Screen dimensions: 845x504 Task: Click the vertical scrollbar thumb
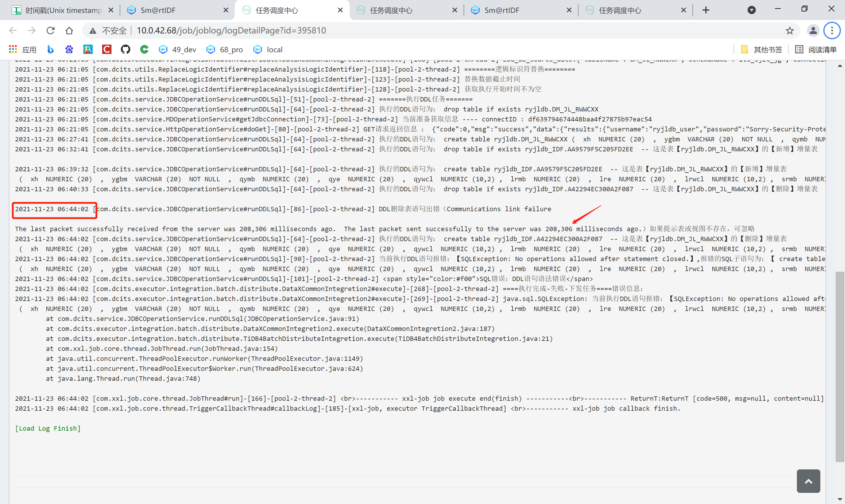[x=839, y=367]
